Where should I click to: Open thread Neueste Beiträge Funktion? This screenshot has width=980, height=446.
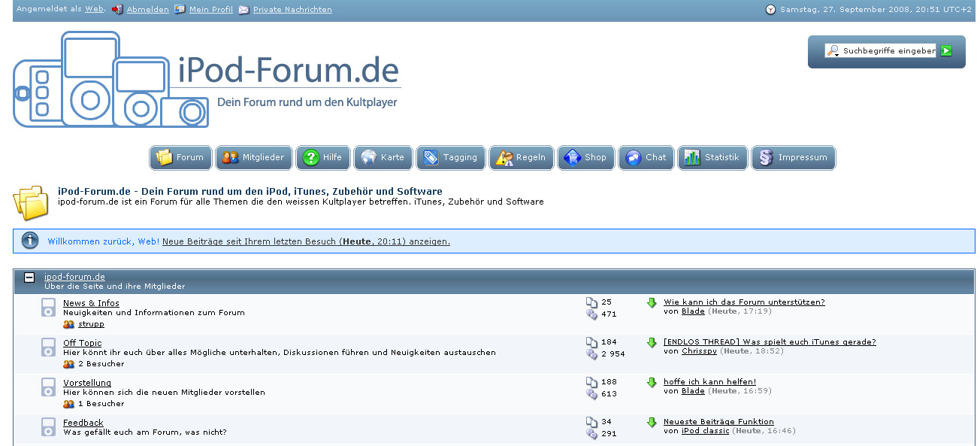pos(718,422)
